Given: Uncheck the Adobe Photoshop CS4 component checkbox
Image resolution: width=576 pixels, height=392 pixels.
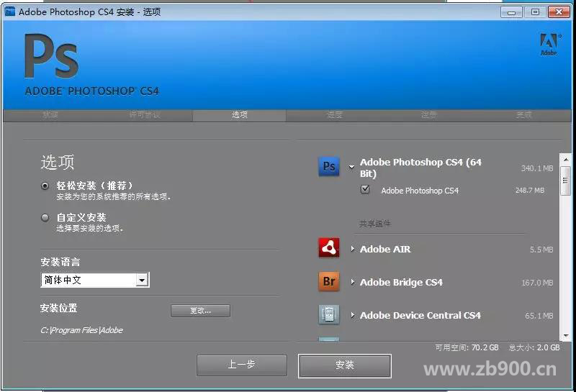Looking at the screenshot, I should [365, 190].
